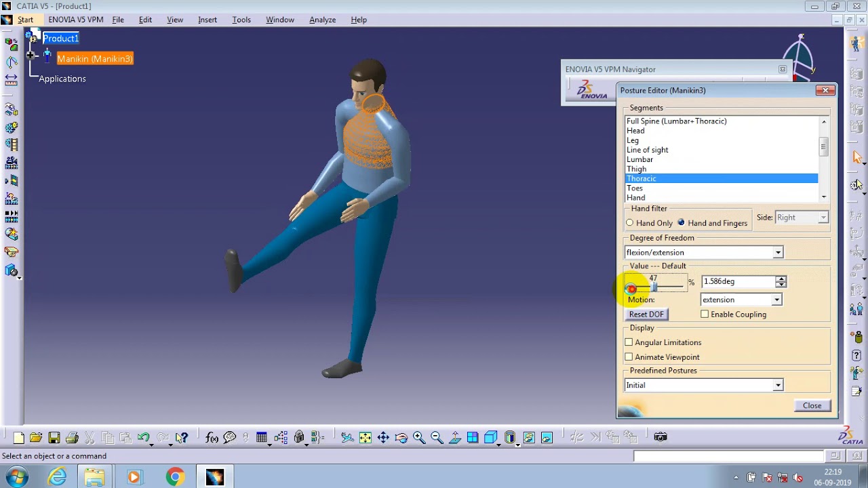The image size is (868, 488).
Task: Click the Capture camera icon
Action: [x=660, y=437]
